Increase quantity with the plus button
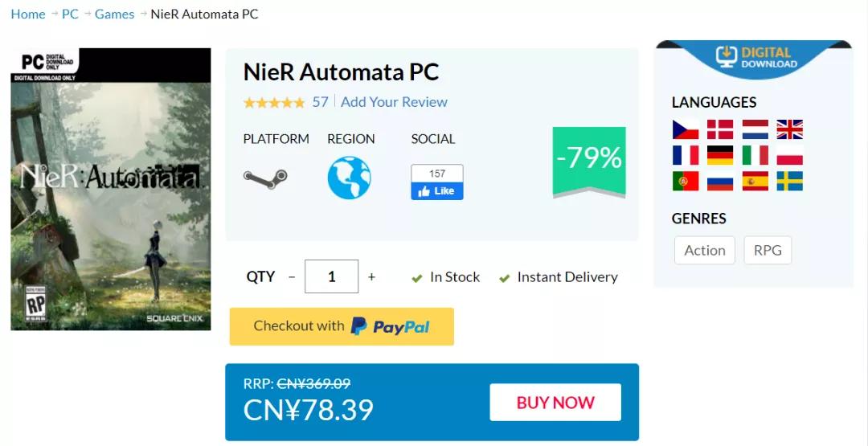Image resolution: width=868 pixels, height=446 pixels. coord(371,277)
